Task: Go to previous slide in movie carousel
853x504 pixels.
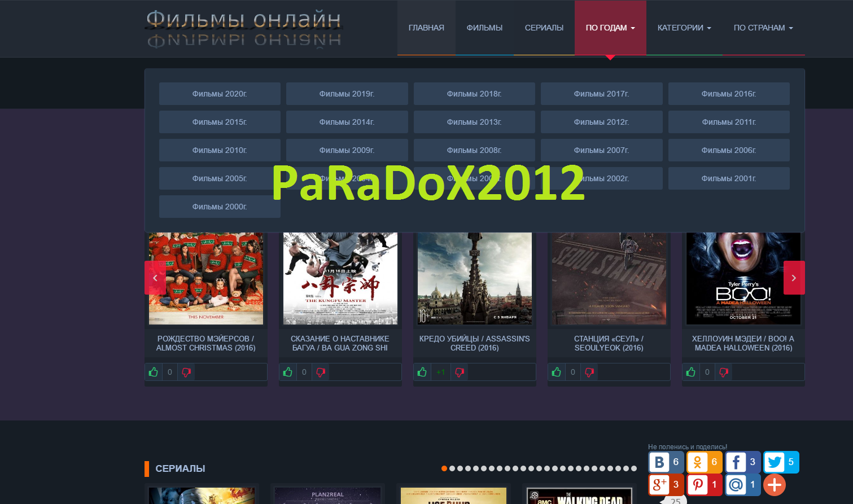Action: [x=155, y=278]
